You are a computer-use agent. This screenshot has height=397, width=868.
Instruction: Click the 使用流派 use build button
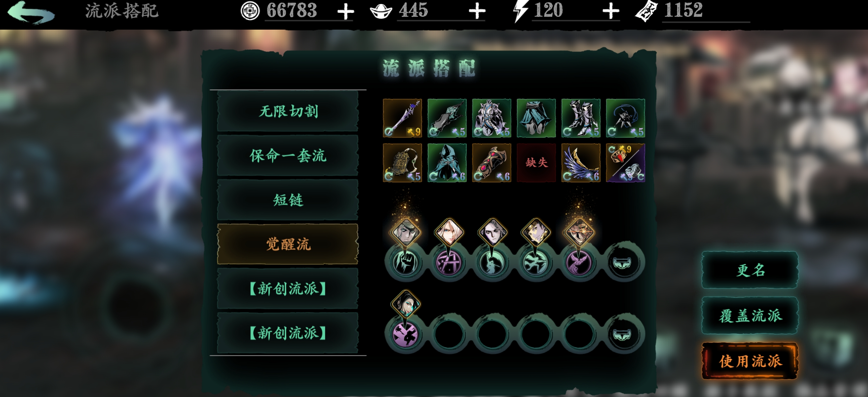[750, 361]
